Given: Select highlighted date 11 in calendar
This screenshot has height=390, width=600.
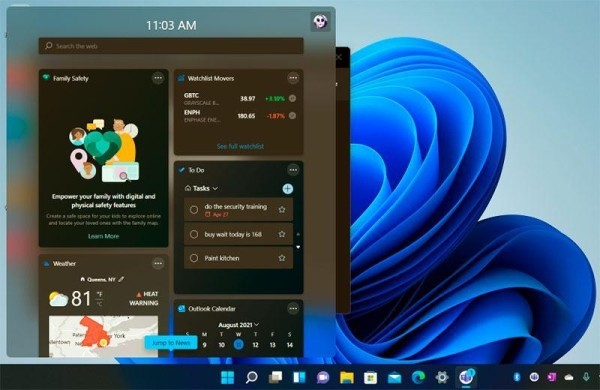Looking at the screenshot, I should click(x=238, y=344).
